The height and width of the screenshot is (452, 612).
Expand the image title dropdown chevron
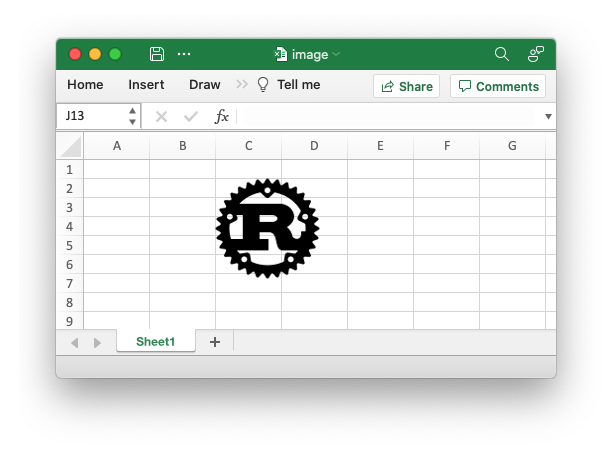coord(336,54)
